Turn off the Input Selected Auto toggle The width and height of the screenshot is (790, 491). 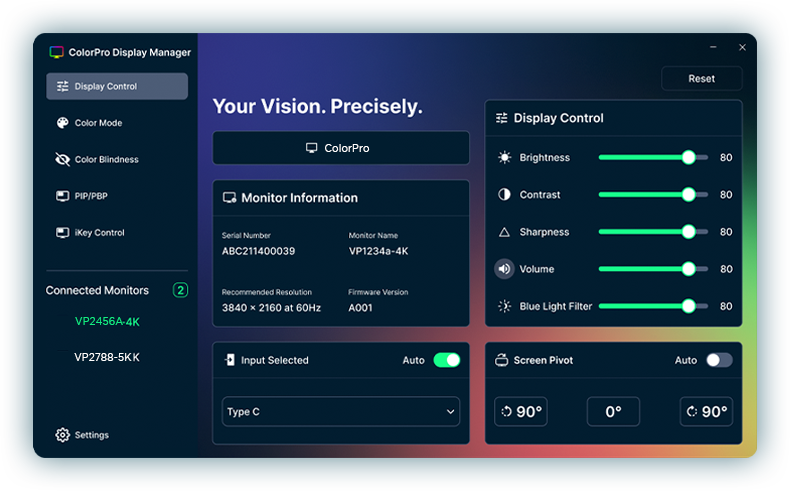point(447,360)
